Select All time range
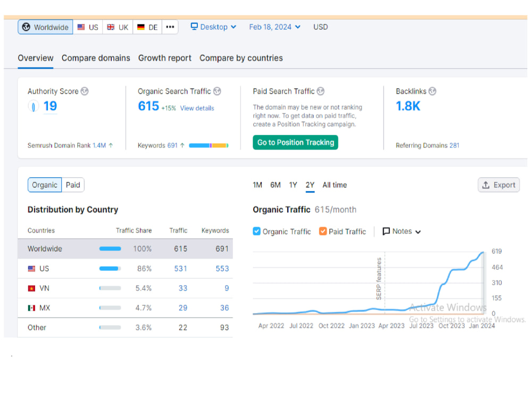This screenshot has height=399, width=532. 335,185
